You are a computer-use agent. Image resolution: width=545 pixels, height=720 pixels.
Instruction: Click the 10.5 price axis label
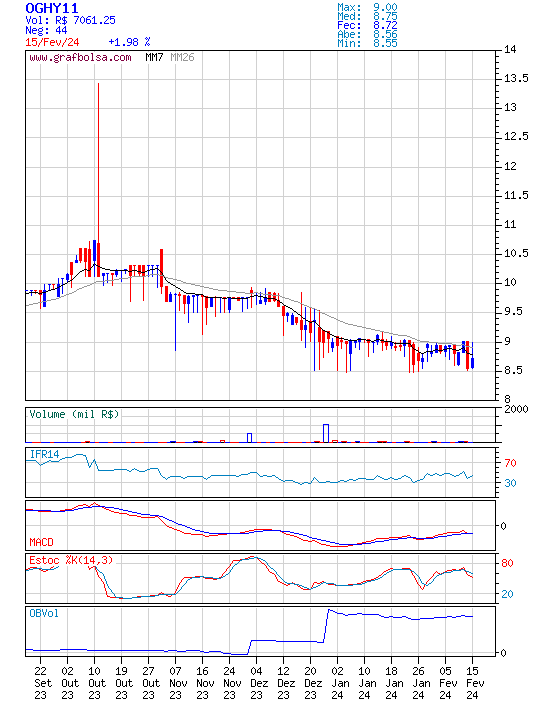point(517,253)
